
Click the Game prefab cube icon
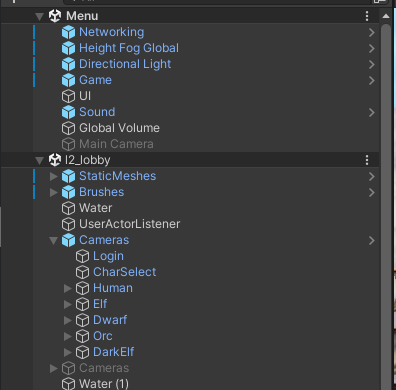tap(68, 80)
